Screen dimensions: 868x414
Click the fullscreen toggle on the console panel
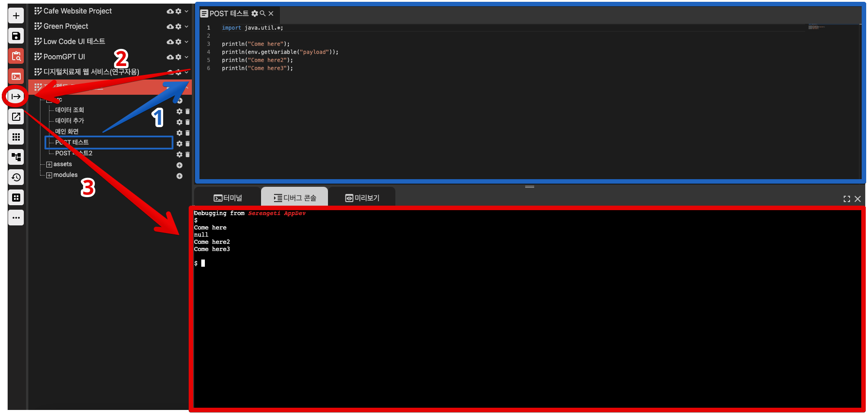[x=847, y=199]
